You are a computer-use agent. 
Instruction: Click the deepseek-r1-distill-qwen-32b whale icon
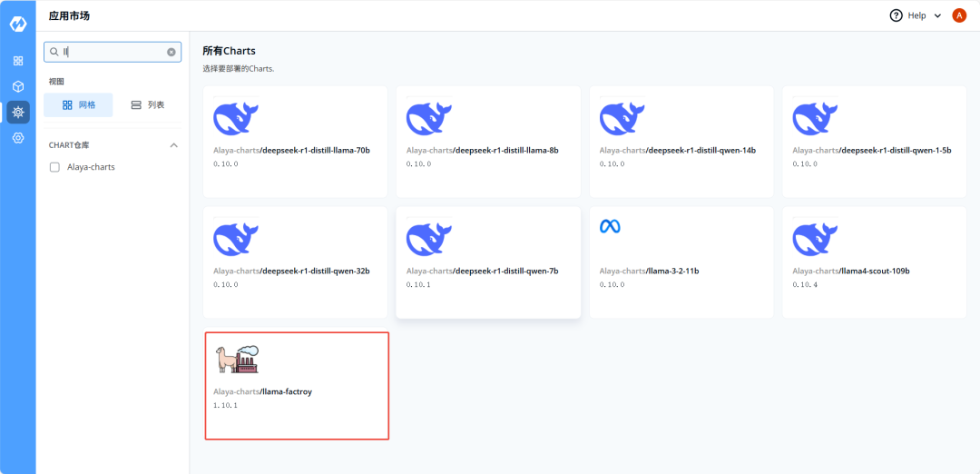236,240
